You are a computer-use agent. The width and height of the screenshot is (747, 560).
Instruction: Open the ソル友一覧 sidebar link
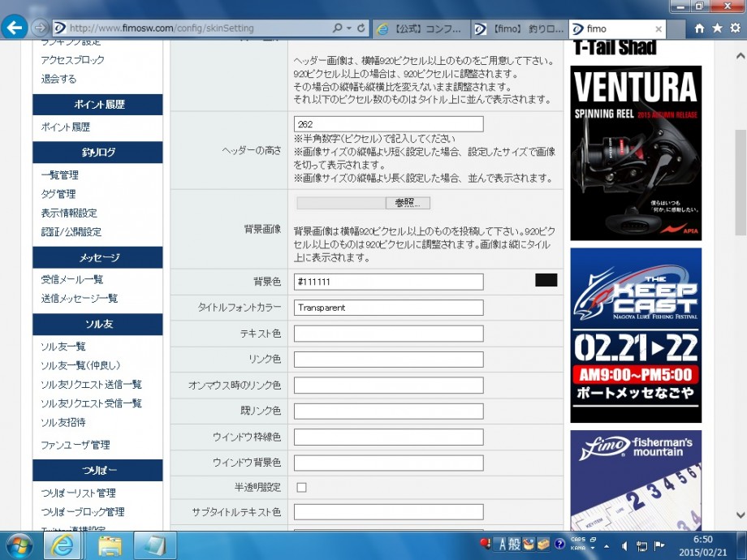click(x=63, y=347)
